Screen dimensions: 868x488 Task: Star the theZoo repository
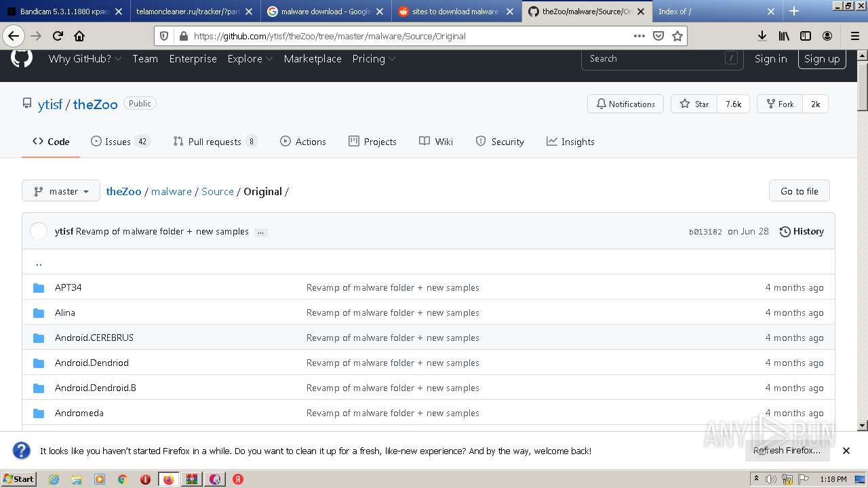click(694, 104)
